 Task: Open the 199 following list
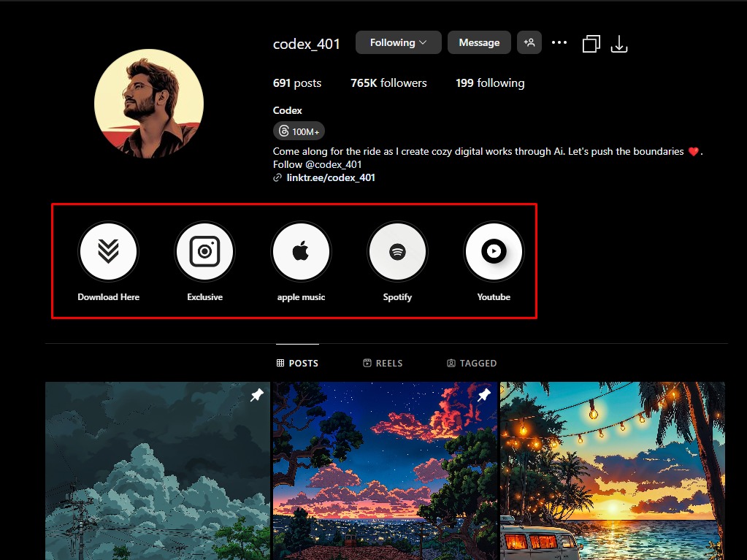(x=490, y=83)
